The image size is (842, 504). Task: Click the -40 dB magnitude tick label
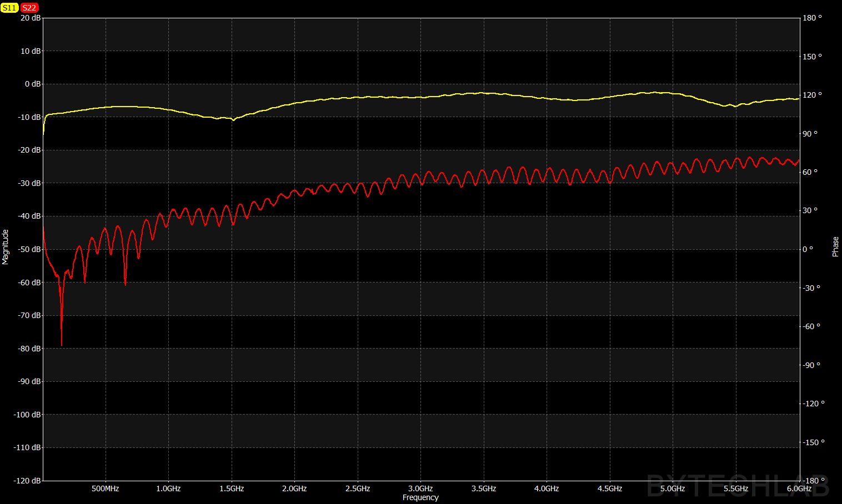pos(28,216)
